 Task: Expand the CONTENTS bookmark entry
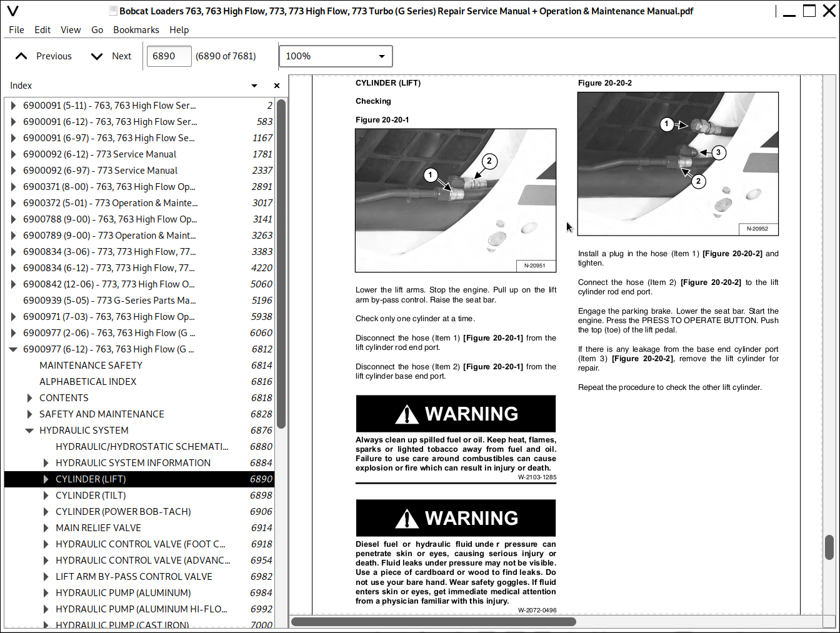pyautogui.click(x=29, y=398)
